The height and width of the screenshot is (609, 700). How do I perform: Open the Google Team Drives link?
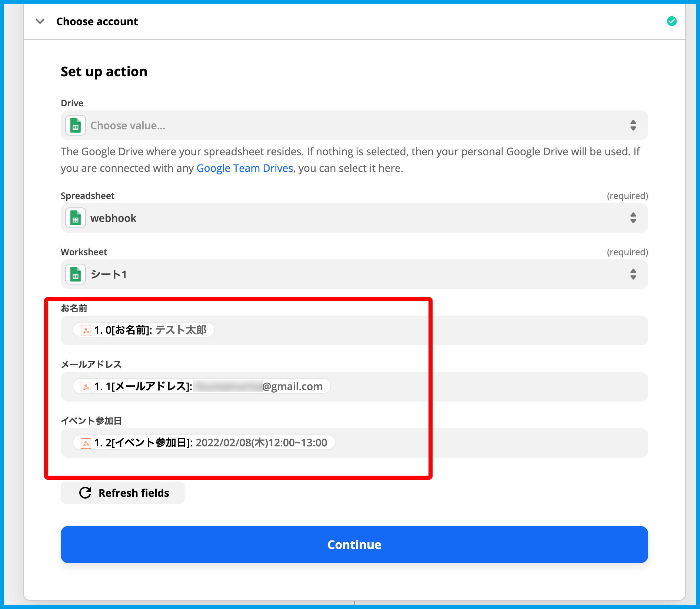(244, 168)
